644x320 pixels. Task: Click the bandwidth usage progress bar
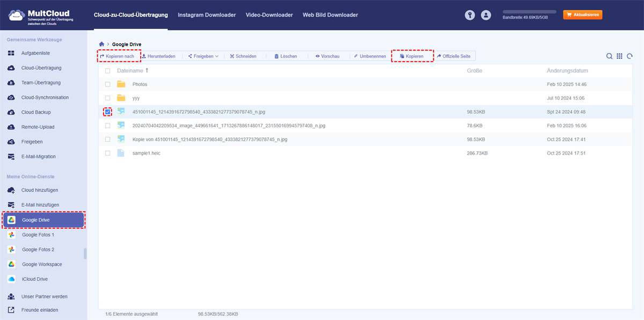tap(529, 11)
